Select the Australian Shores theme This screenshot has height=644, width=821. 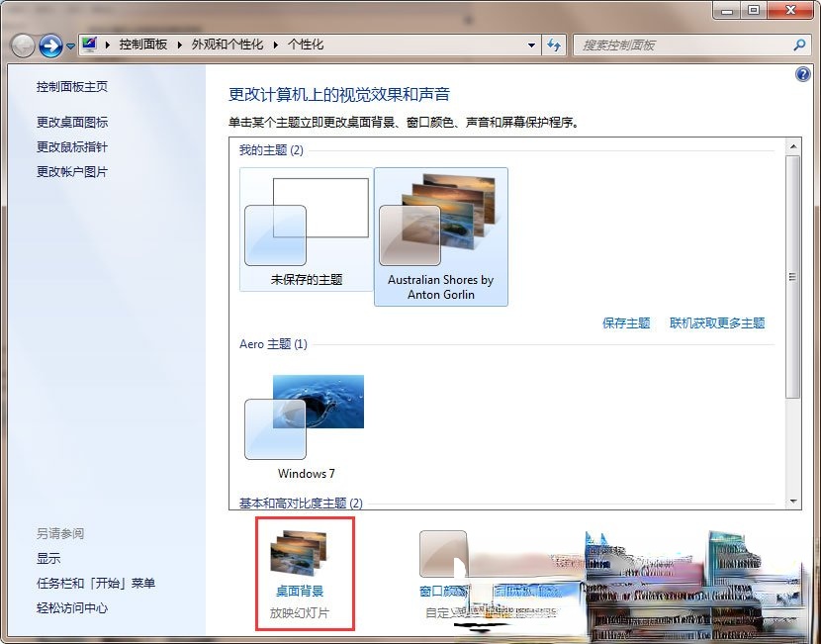[440, 228]
